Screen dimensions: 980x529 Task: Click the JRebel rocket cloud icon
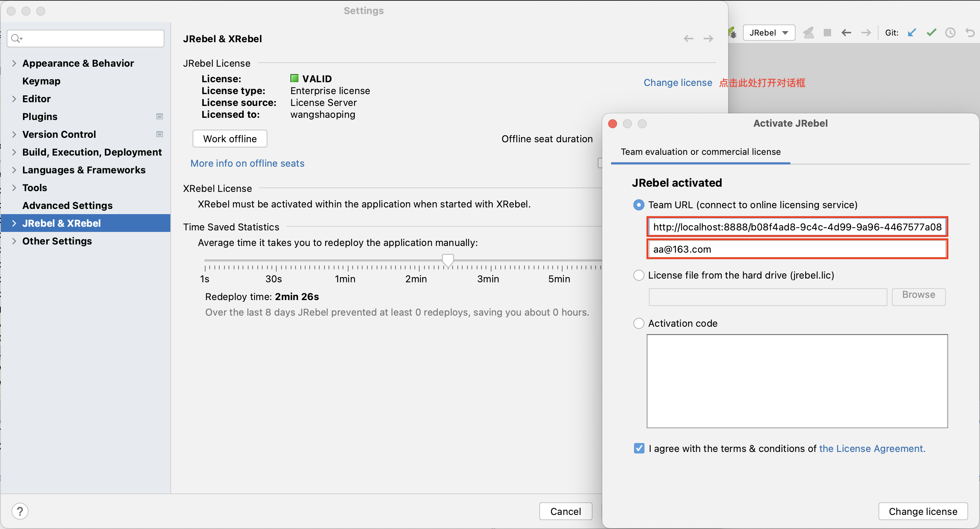point(808,33)
